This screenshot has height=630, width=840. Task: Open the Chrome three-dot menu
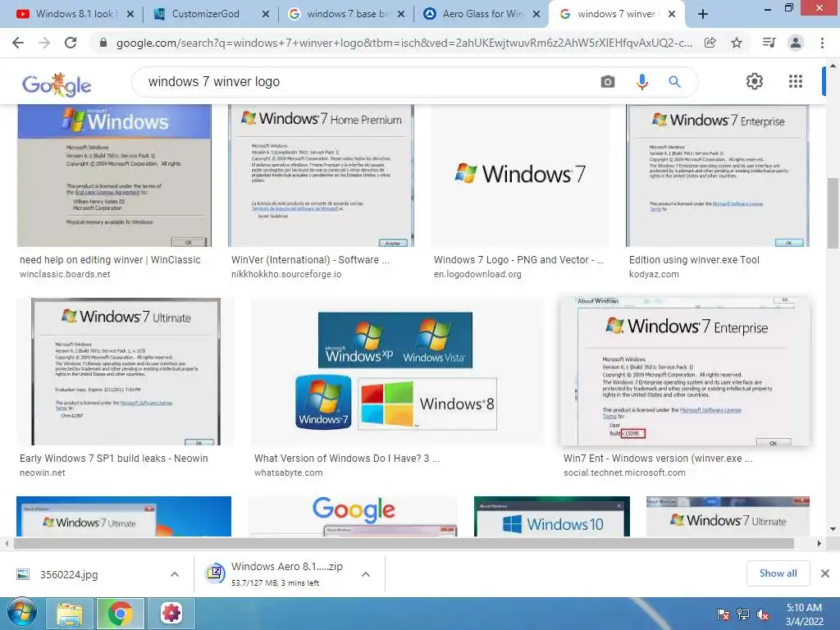pyautogui.click(x=822, y=43)
